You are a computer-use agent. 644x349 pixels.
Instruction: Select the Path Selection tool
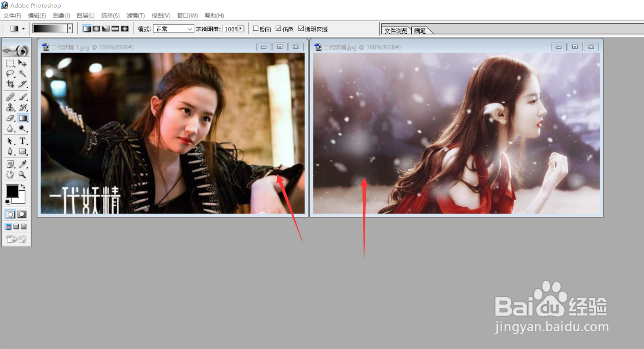pos(10,141)
